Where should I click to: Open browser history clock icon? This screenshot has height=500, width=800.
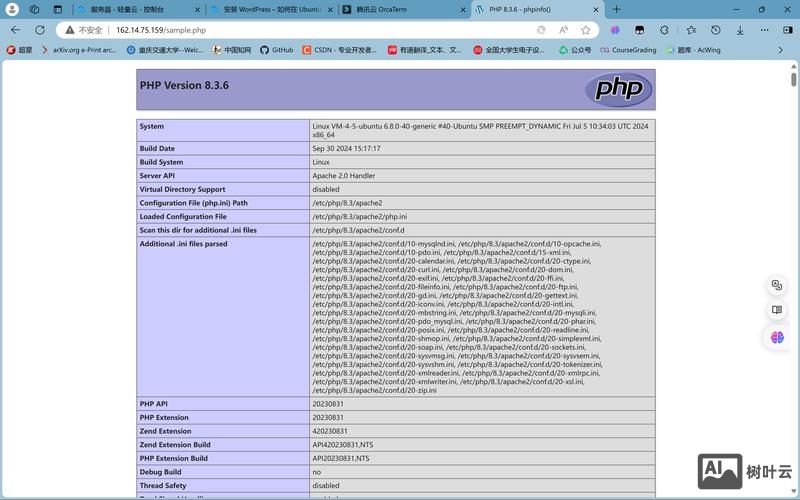tap(715, 30)
